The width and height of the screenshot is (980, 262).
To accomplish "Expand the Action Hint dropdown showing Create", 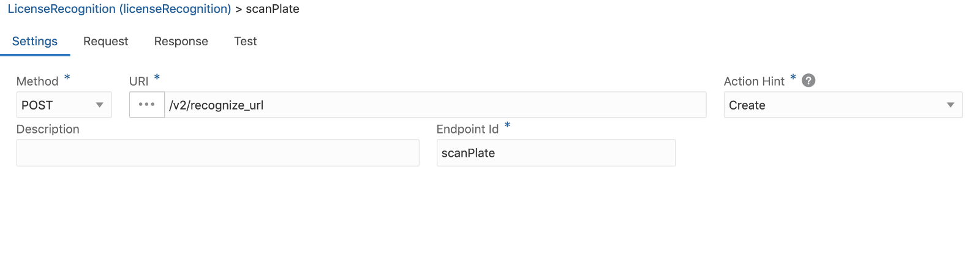I will 833,105.
